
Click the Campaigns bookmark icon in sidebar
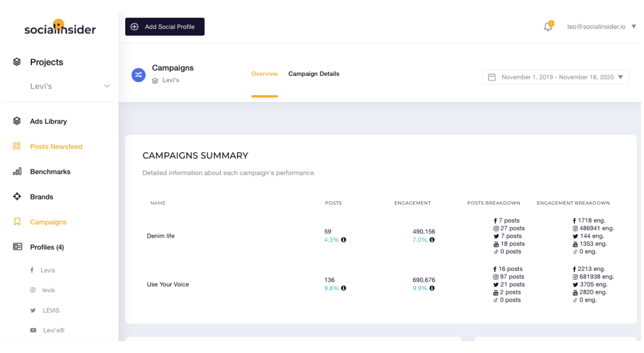(x=17, y=222)
